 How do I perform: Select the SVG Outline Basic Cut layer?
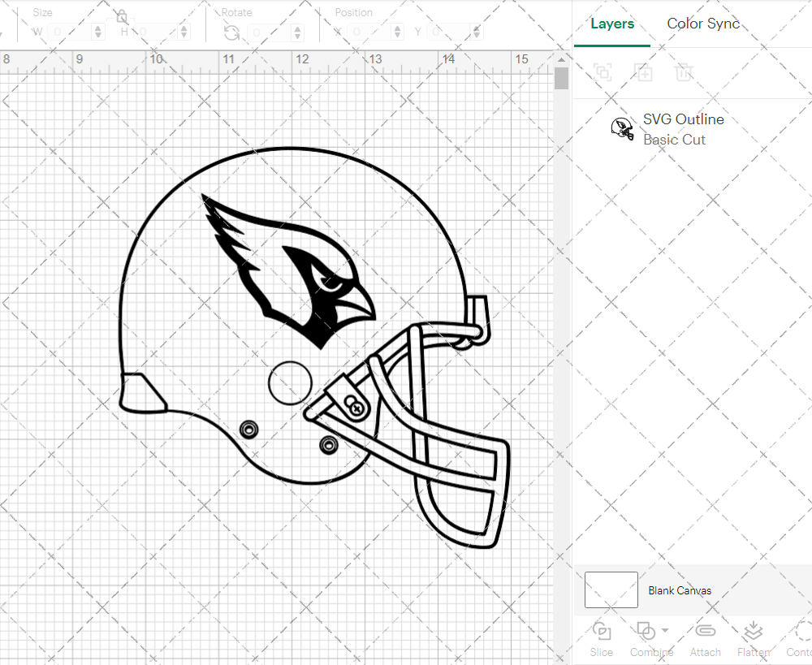[684, 129]
